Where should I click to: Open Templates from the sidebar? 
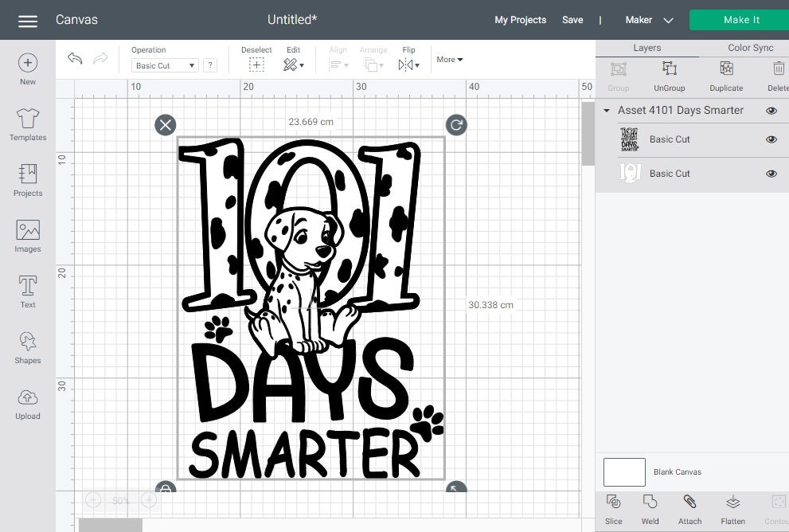coord(27,125)
